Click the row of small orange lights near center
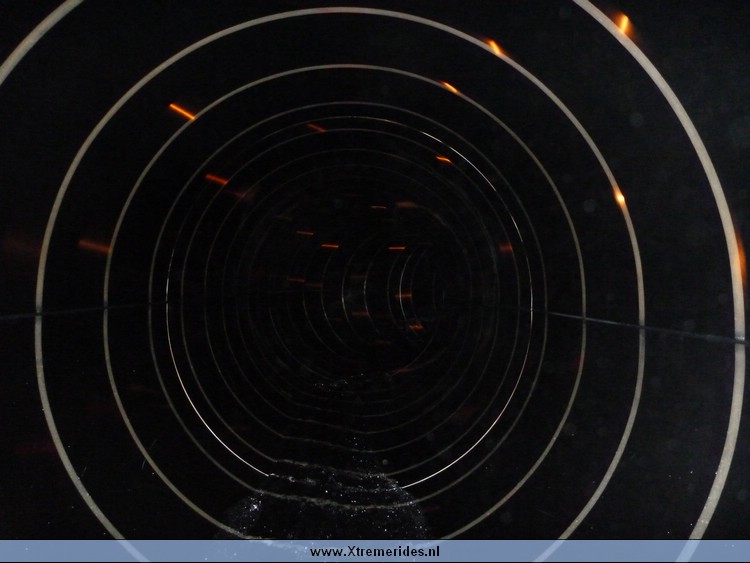This screenshot has height=563, width=750. tap(350, 246)
